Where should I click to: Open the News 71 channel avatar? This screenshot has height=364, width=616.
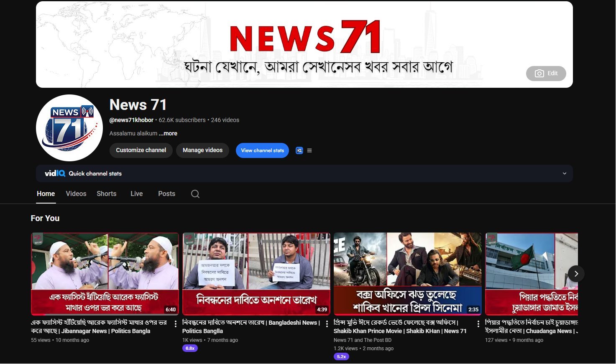point(69,128)
